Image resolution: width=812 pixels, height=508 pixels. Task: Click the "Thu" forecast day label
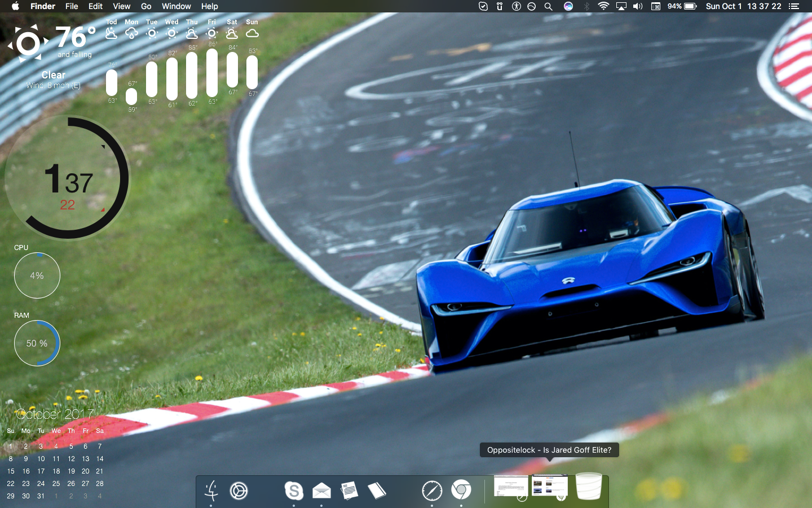tap(192, 22)
